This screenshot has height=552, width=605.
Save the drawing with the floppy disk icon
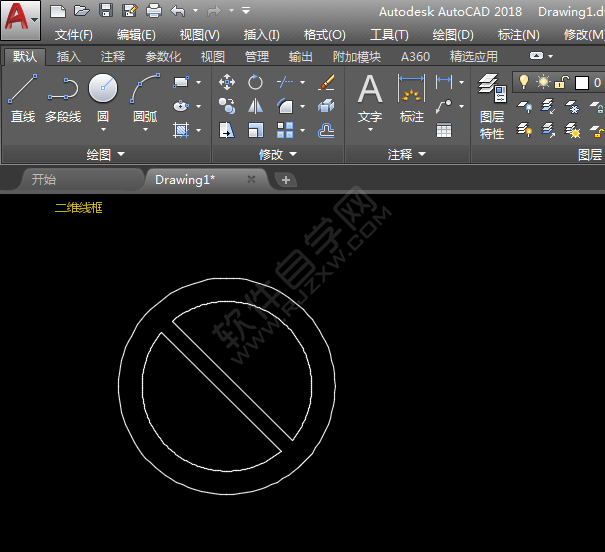pyautogui.click(x=106, y=11)
